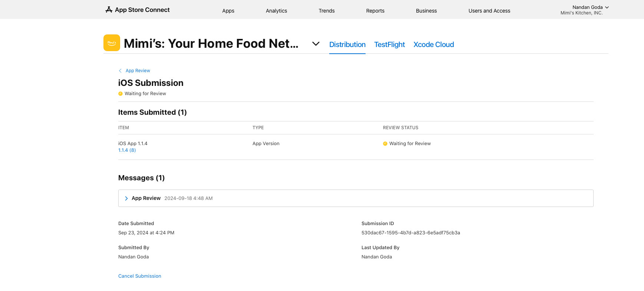Open the Nandan Goda account menu
Image resolution: width=644 pixels, height=291 pixels.
tap(590, 7)
